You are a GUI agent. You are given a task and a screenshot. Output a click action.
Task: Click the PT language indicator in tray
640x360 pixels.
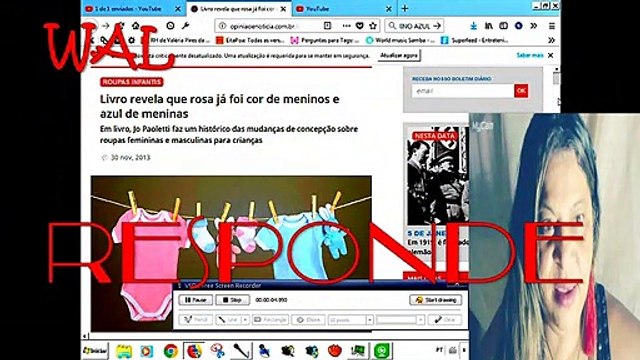439,350
